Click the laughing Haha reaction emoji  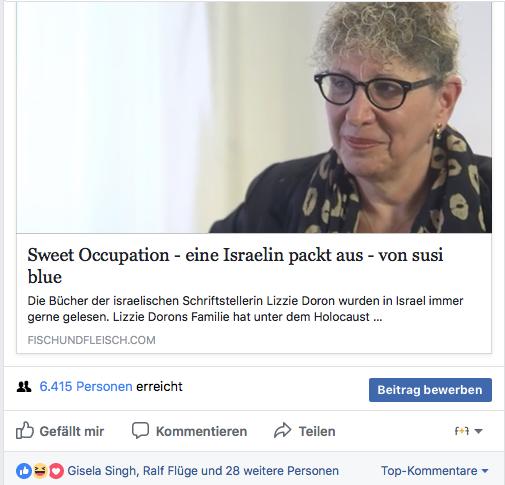[x=40, y=471]
